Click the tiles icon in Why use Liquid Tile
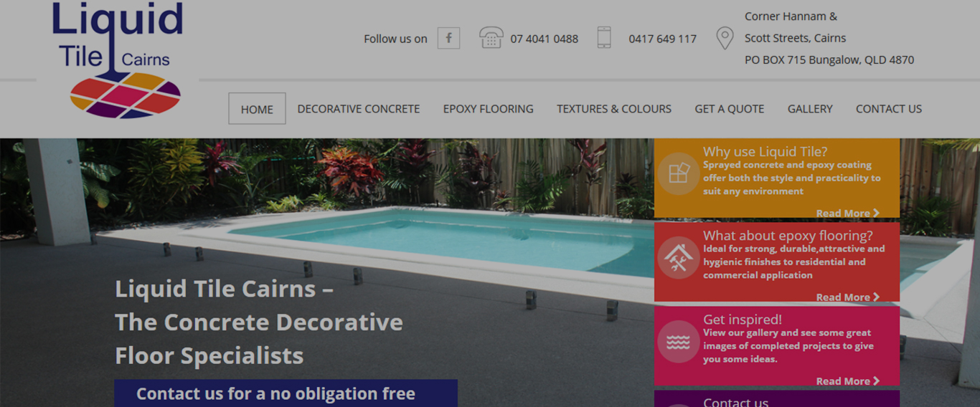The image size is (980, 407). pos(678,173)
